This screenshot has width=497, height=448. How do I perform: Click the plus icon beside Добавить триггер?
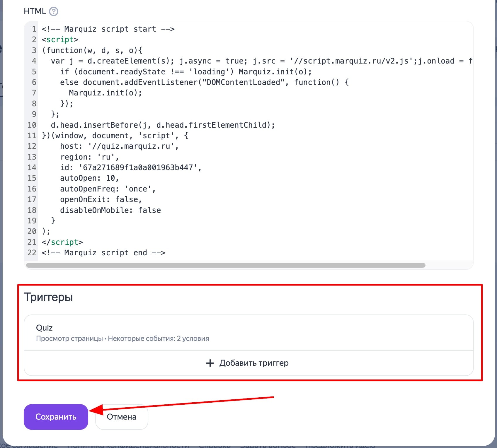tap(210, 363)
